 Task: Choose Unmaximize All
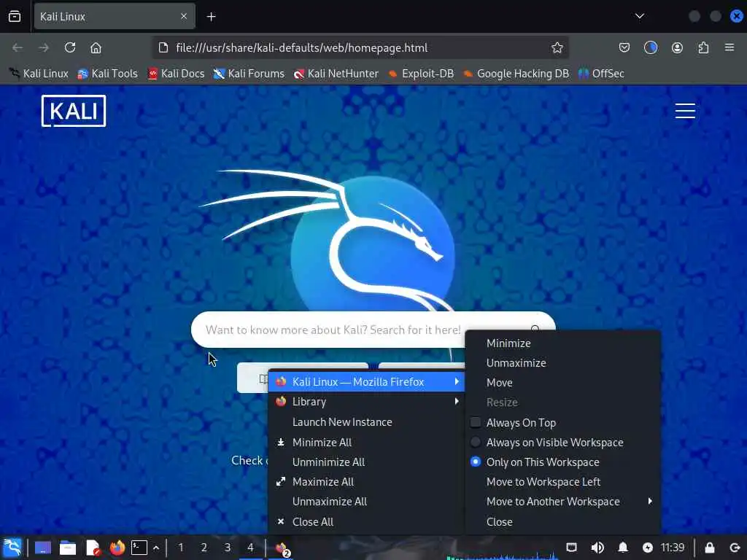point(367,502)
